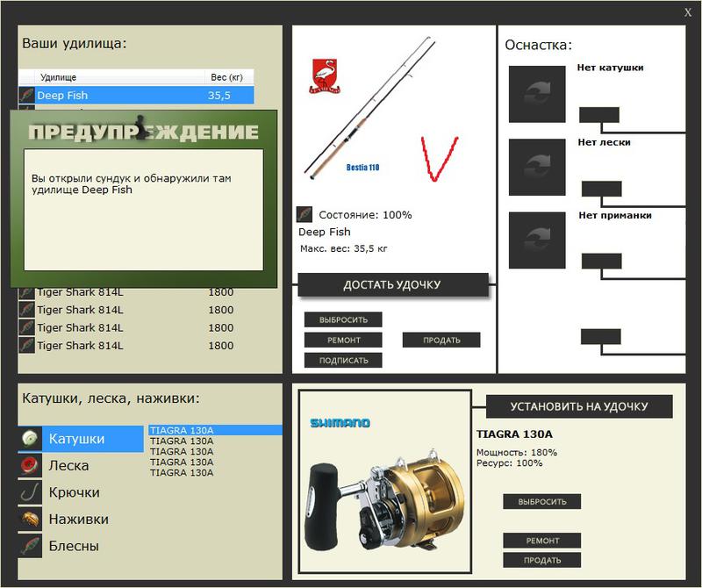Image resolution: width=702 pixels, height=588 pixels.
Task: Click ПРОДАТЬ under the rod panel
Action: click(x=441, y=340)
